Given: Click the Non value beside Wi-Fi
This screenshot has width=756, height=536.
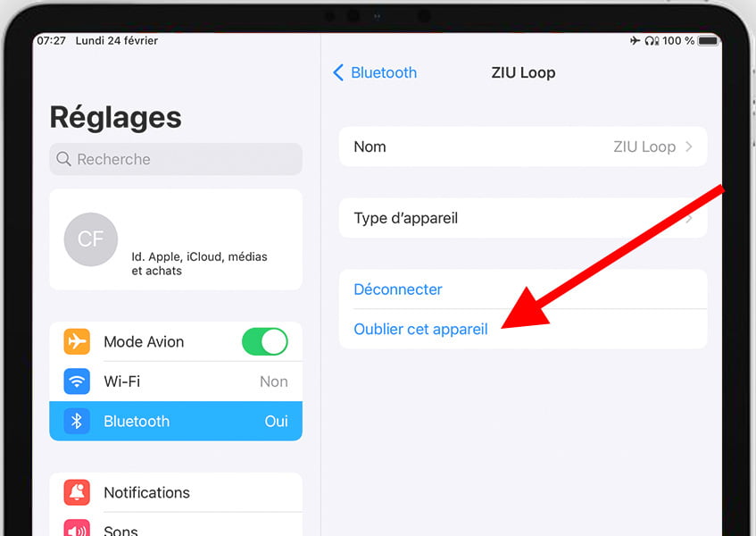Looking at the screenshot, I should click(274, 381).
